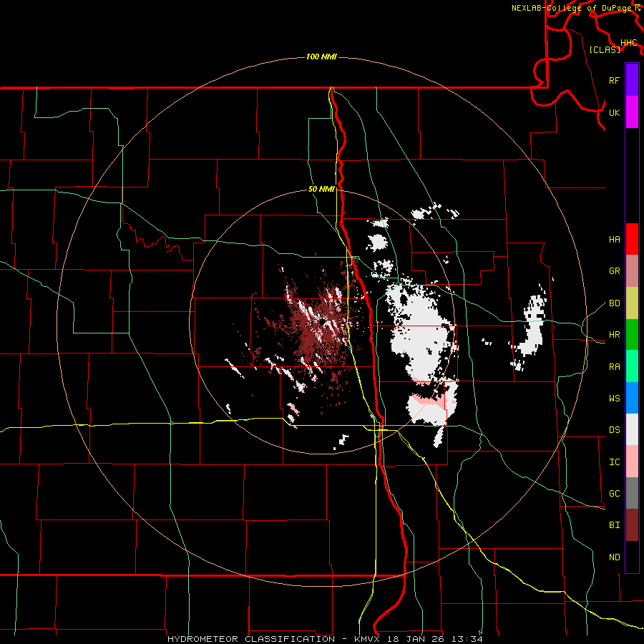This screenshot has height=644, width=644.
Task: Click the radar site center point
Action: pyautogui.click(x=323, y=321)
